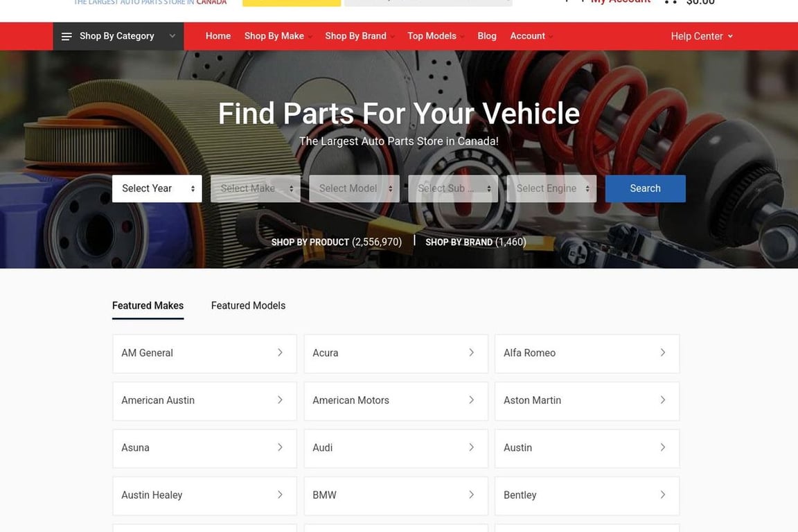This screenshot has height=532, width=798.
Task: Click the arrow on Austin Healey card
Action: click(x=280, y=495)
